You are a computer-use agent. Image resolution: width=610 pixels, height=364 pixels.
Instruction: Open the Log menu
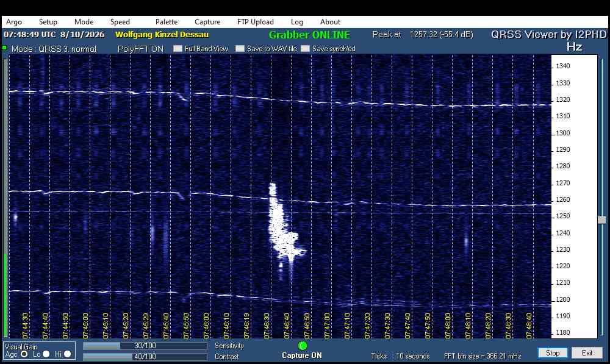click(297, 22)
